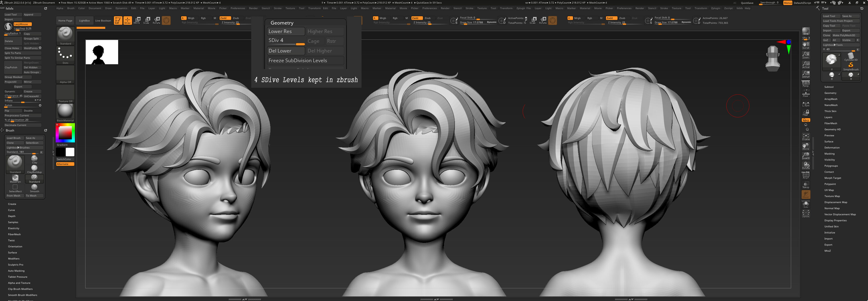868x301 pixels.
Task: Toggle LazyMouse on or off
Action: coord(23,24)
